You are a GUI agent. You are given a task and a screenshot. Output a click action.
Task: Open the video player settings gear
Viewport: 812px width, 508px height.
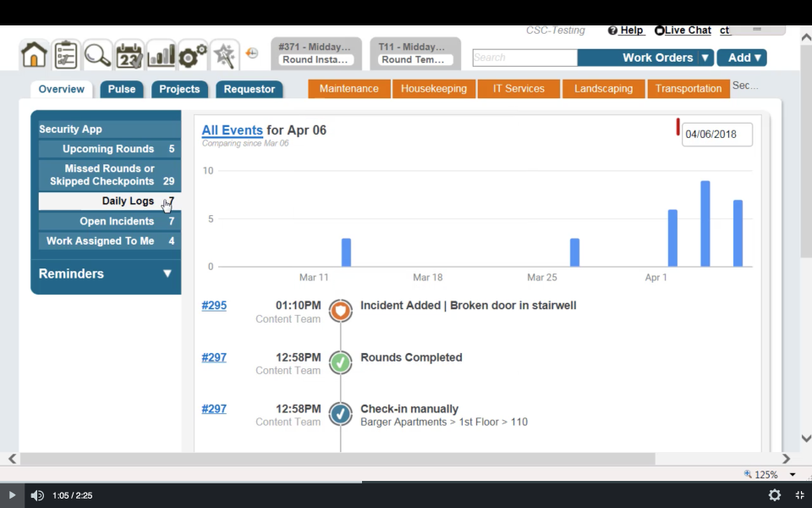coord(774,495)
